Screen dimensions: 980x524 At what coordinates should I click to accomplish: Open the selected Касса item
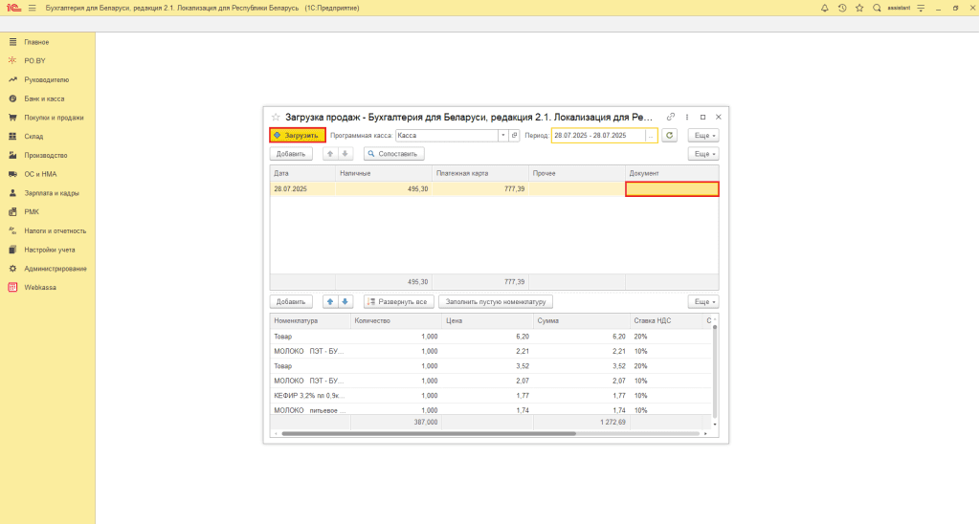(x=514, y=135)
